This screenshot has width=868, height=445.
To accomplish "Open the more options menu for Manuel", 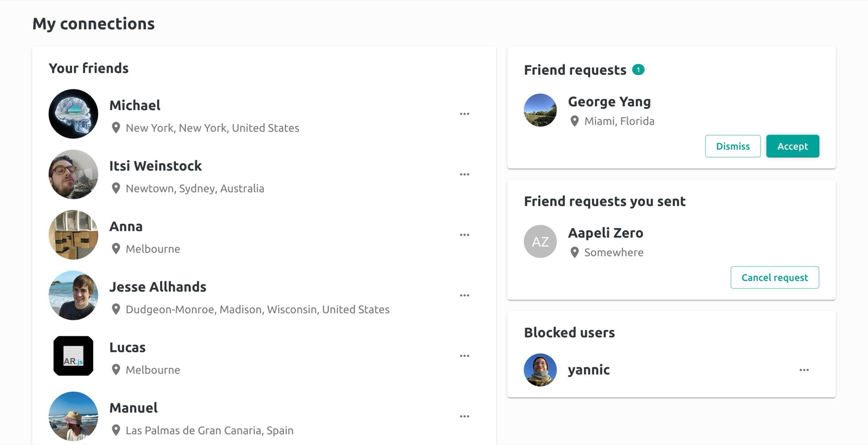I will coord(464,416).
